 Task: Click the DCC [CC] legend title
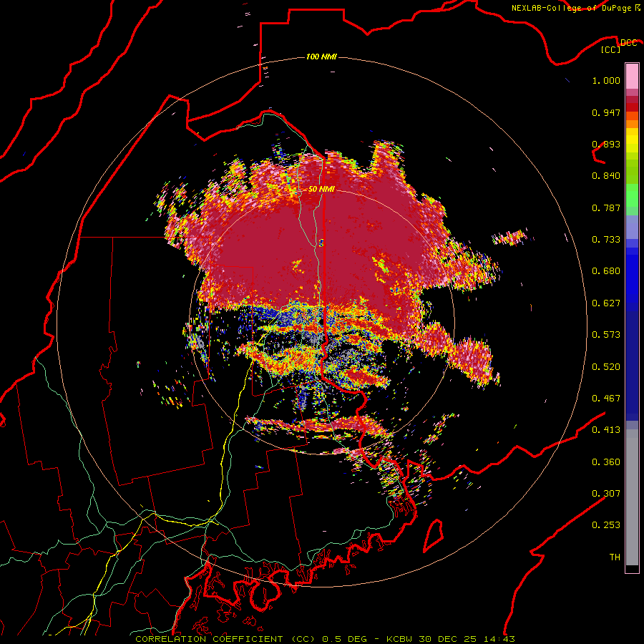click(619, 46)
